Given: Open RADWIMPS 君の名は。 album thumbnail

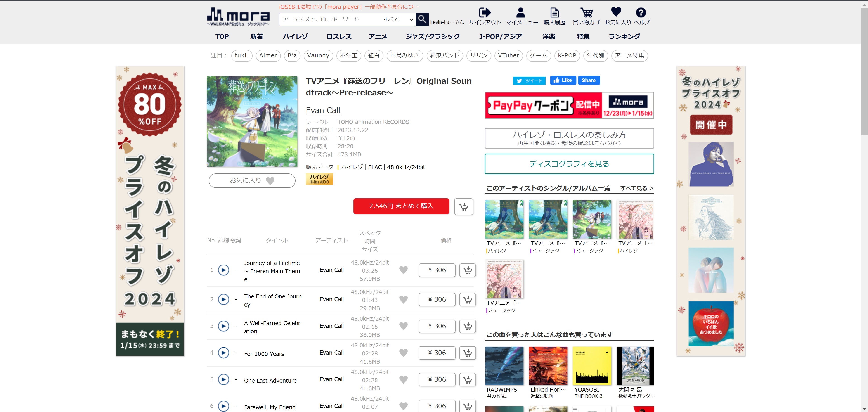Looking at the screenshot, I should tap(504, 366).
